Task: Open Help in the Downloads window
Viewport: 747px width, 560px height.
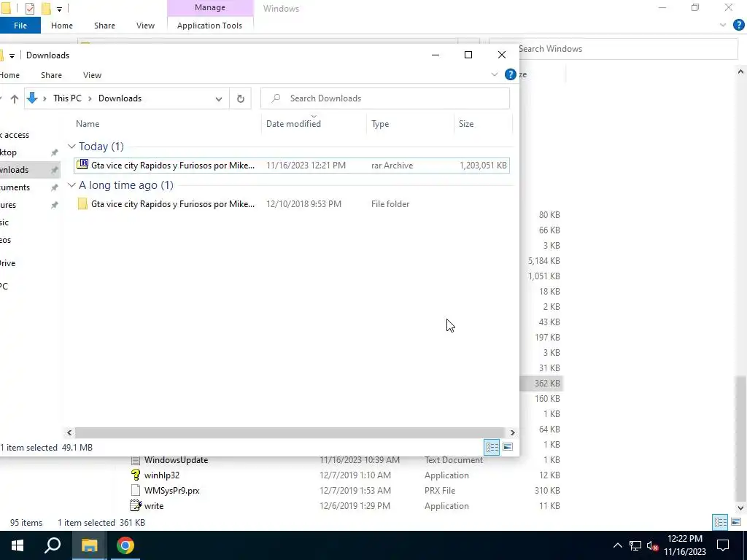Action: click(x=510, y=75)
